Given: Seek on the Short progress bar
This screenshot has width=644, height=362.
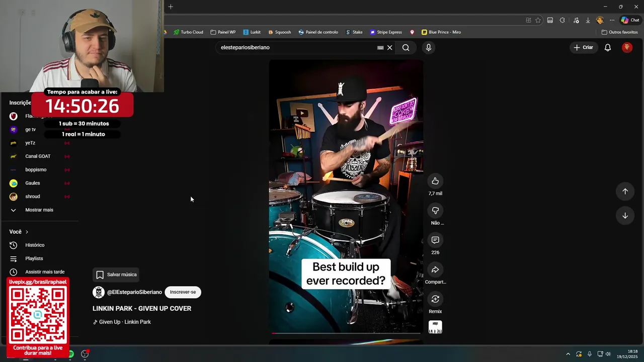Looking at the screenshot, I should pos(346,333).
